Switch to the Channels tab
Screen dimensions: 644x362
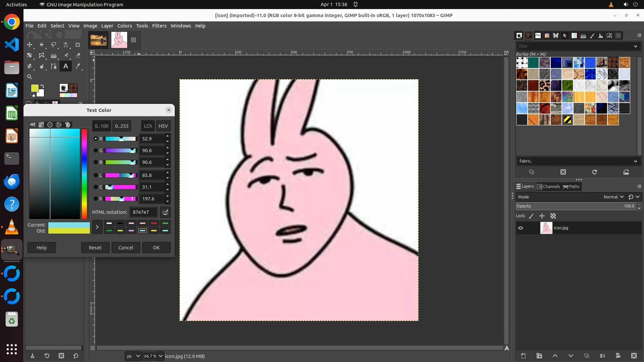548,187
